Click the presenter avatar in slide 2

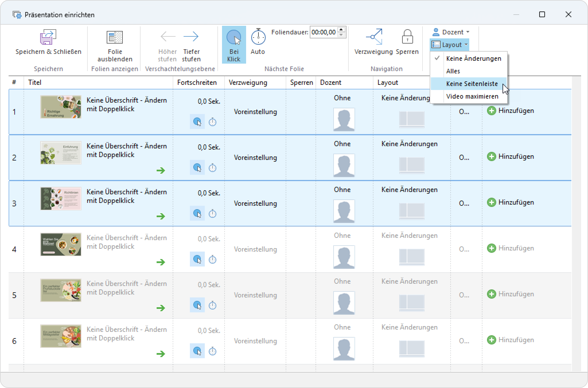click(344, 165)
